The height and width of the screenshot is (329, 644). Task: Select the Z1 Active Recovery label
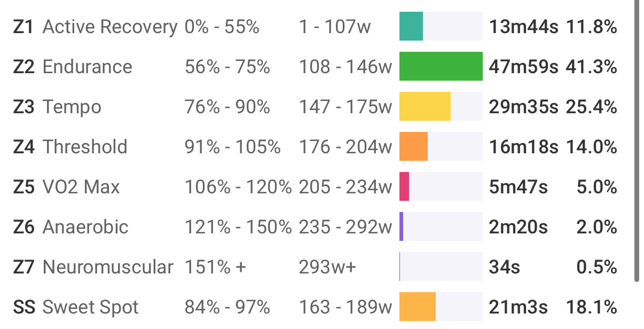(x=95, y=27)
